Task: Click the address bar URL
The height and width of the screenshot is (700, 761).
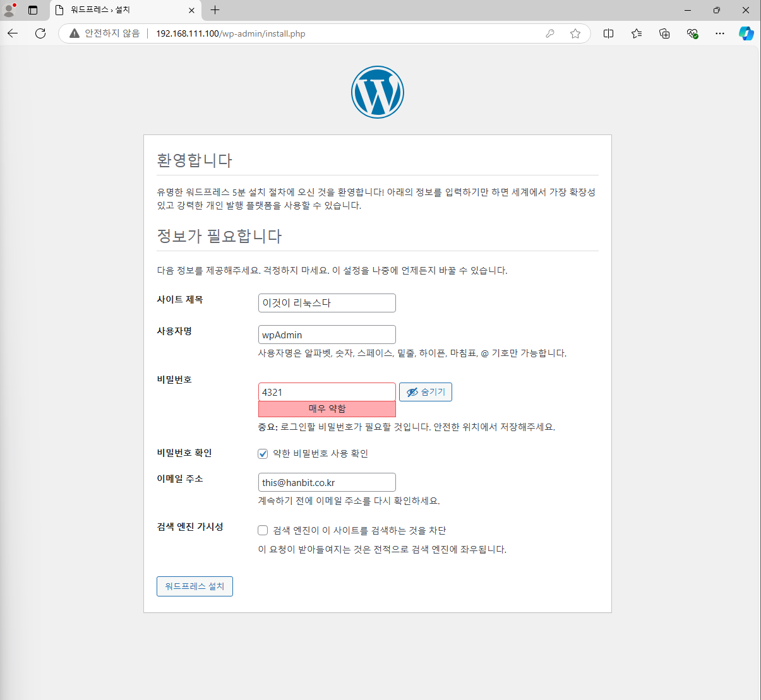Action: (231, 33)
